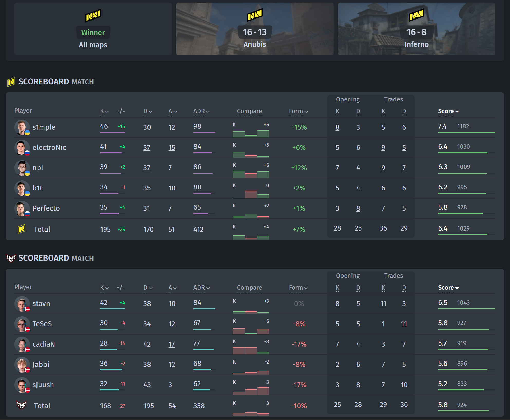
Task: Click b1t's player avatar
Action: click(22, 188)
